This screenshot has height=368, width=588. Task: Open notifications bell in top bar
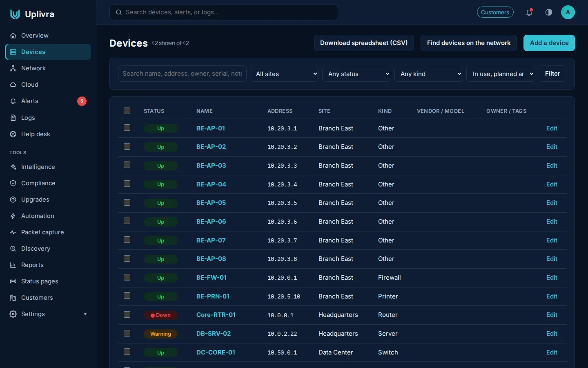coord(529,12)
